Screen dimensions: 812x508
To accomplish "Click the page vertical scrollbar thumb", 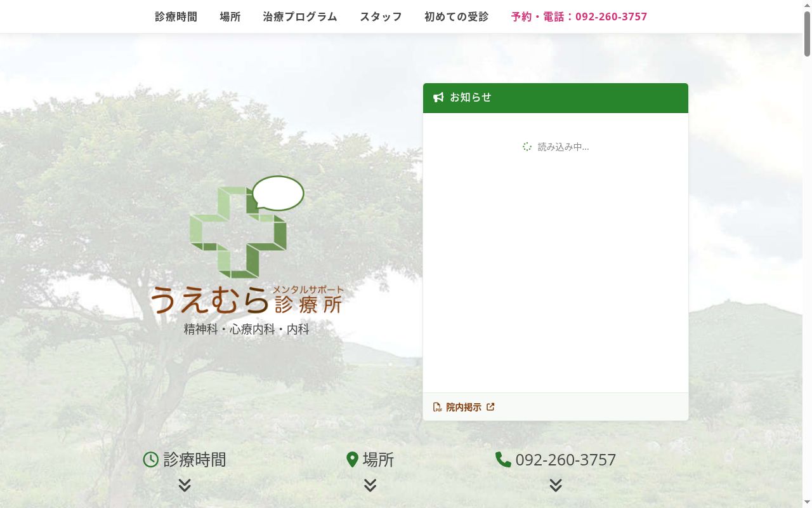I will coord(807,34).
